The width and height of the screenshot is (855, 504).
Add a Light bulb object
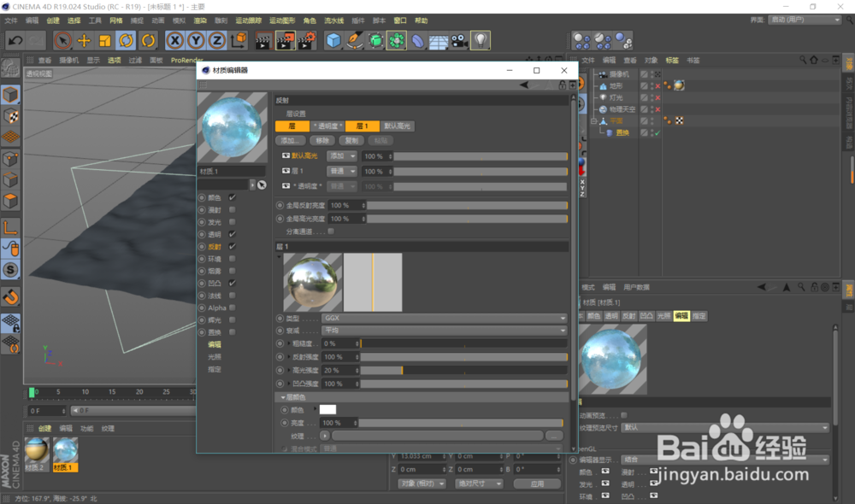481,41
